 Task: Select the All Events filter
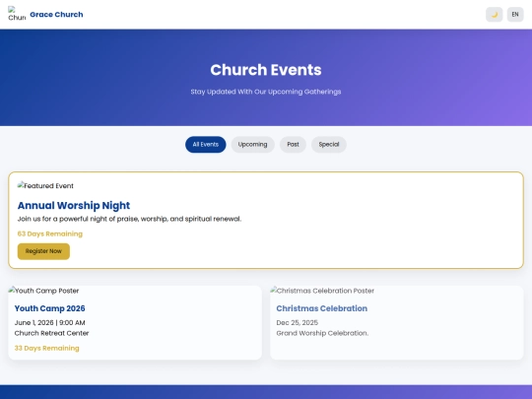206,145
